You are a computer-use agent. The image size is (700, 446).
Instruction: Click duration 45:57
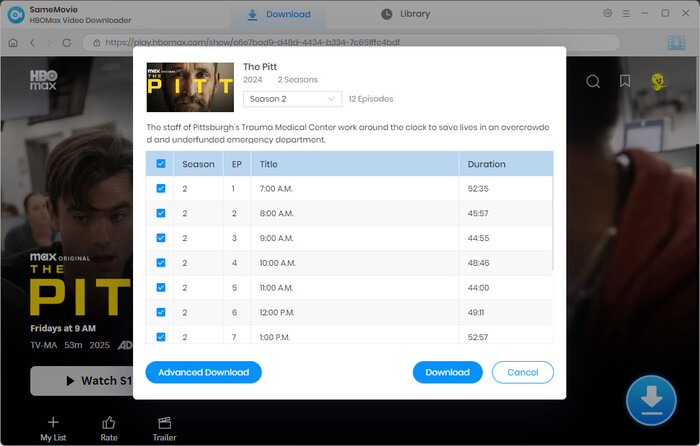point(478,213)
